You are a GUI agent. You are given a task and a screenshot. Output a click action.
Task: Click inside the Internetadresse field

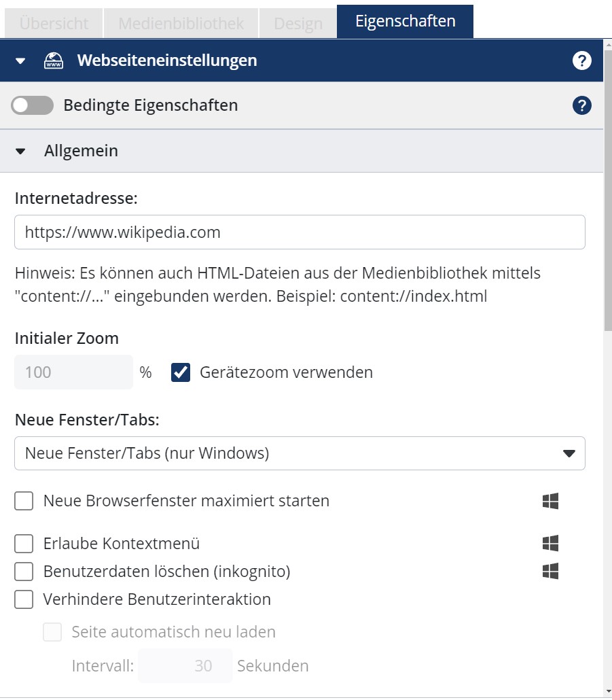[x=299, y=232]
